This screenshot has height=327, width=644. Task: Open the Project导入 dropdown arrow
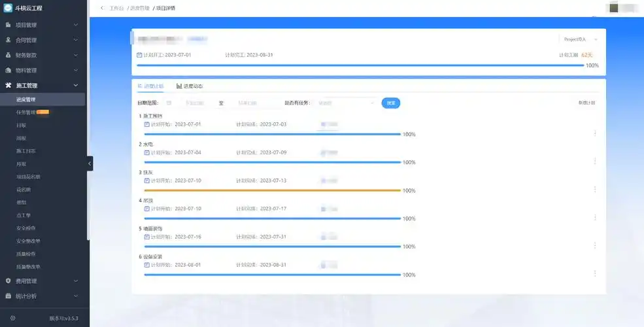[x=596, y=39]
